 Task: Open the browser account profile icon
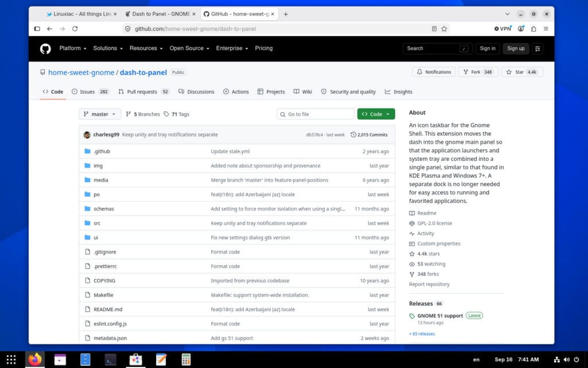tap(521, 29)
